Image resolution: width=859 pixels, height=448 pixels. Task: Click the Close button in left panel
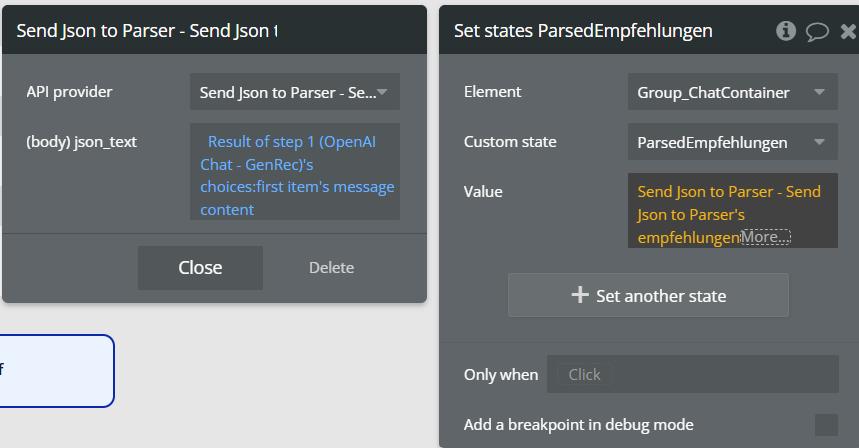click(x=201, y=268)
